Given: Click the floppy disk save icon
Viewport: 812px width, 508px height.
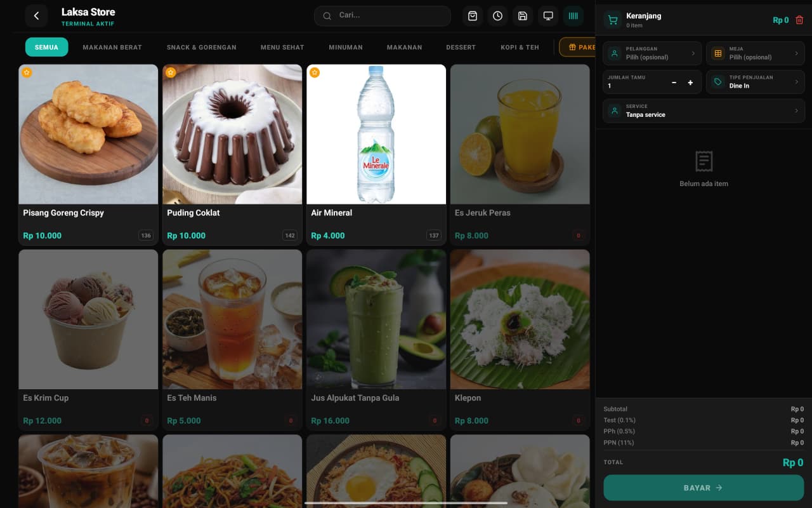Looking at the screenshot, I should pos(523,16).
